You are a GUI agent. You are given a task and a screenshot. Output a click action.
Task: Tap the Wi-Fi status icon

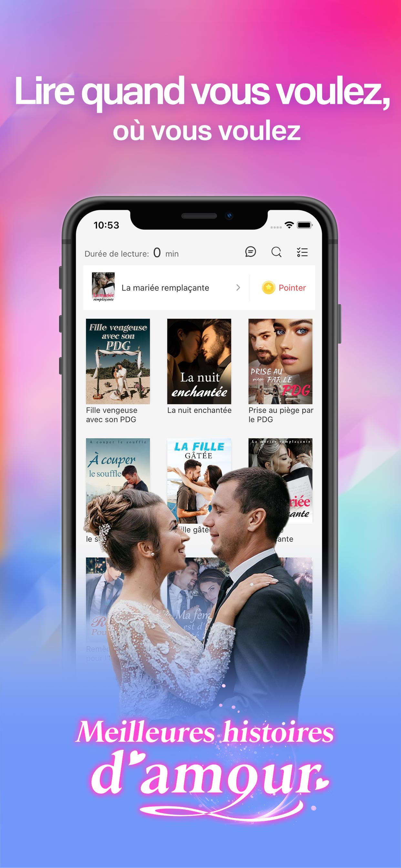point(289,225)
